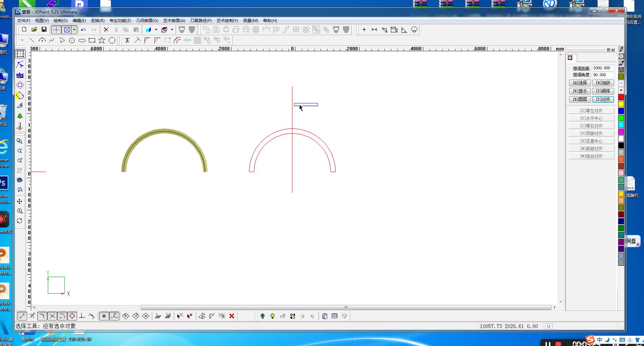Select the offset curve tool
Screen dimensions: 644x346
pyautogui.click(x=177, y=40)
